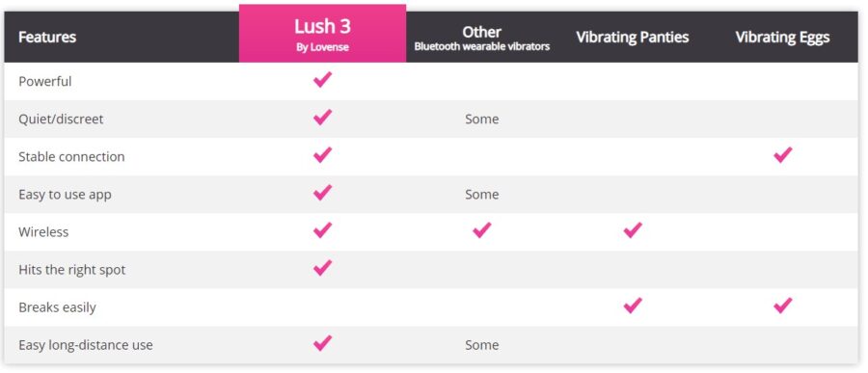Click Lush 3 Easy to use app checkmark

pyautogui.click(x=322, y=193)
